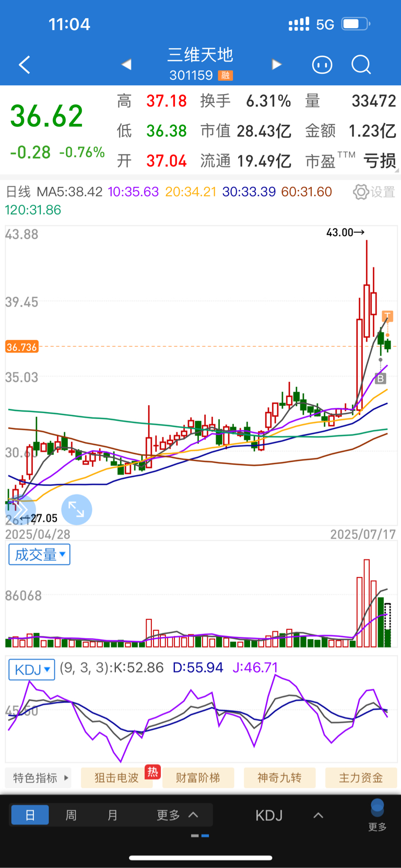This screenshot has height=868, width=401.
Task: Tap the back arrow icon
Action: click(x=25, y=65)
